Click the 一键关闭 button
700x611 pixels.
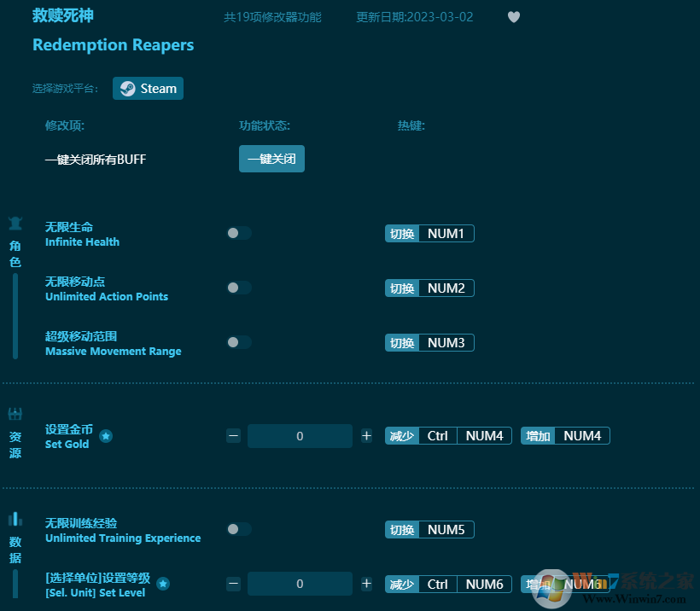click(271, 159)
